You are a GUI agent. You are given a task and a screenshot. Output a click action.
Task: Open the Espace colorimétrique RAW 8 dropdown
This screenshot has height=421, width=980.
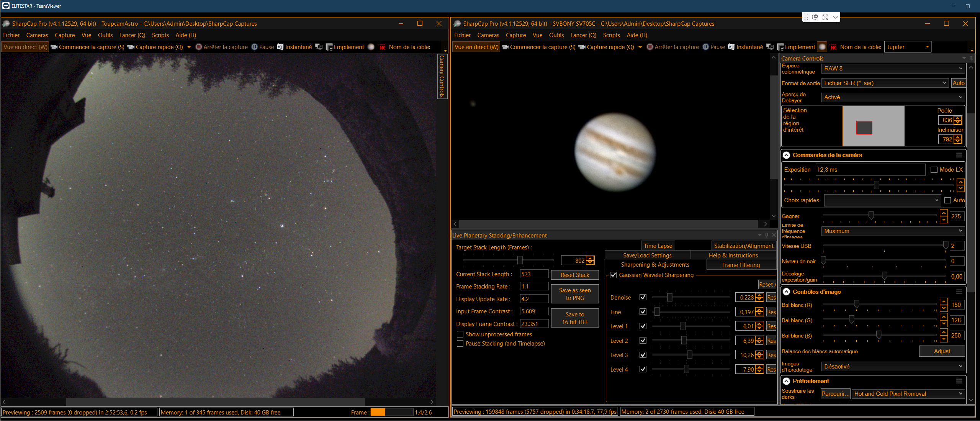click(893, 69)
